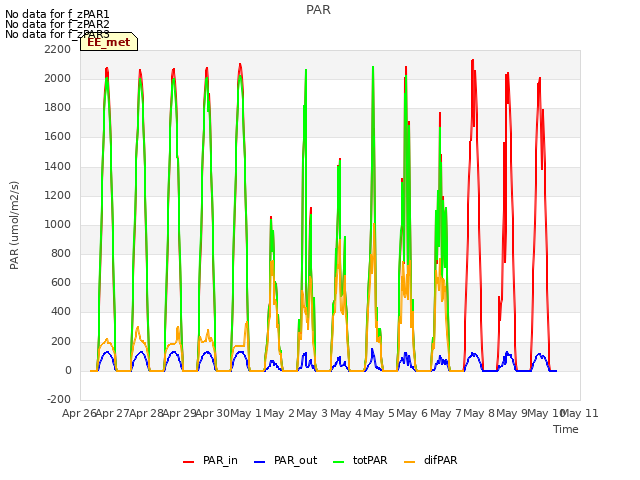
Task: Click the 1200 y-axis tick label
Action: click(x=58, y=196)
